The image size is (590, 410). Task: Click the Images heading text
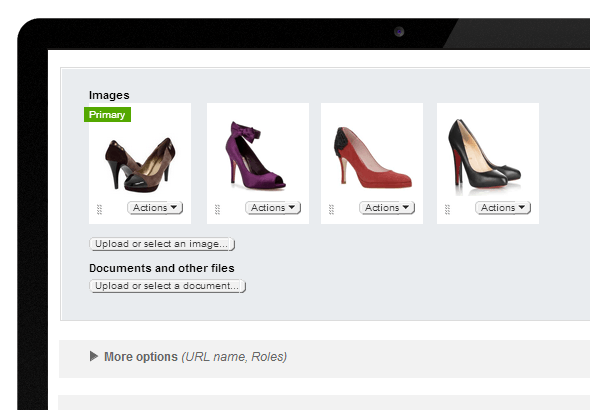(x=109, y=95)
